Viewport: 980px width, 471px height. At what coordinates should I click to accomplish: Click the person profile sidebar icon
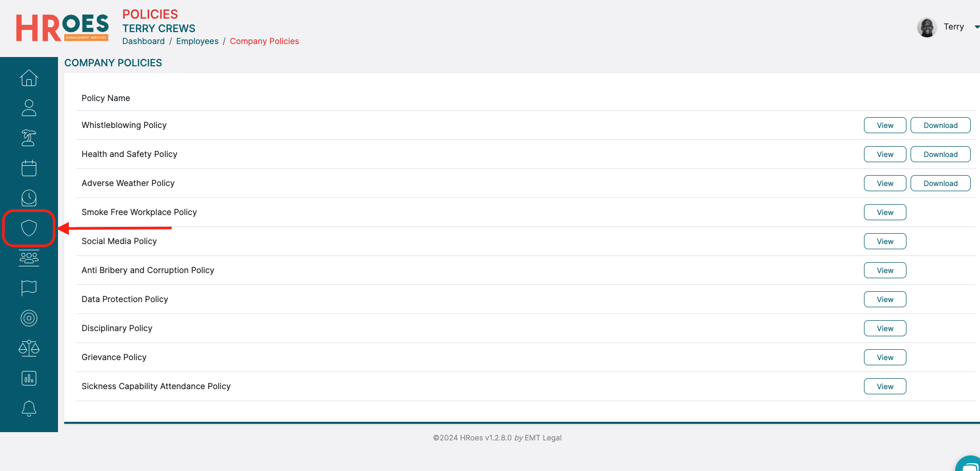29,108
